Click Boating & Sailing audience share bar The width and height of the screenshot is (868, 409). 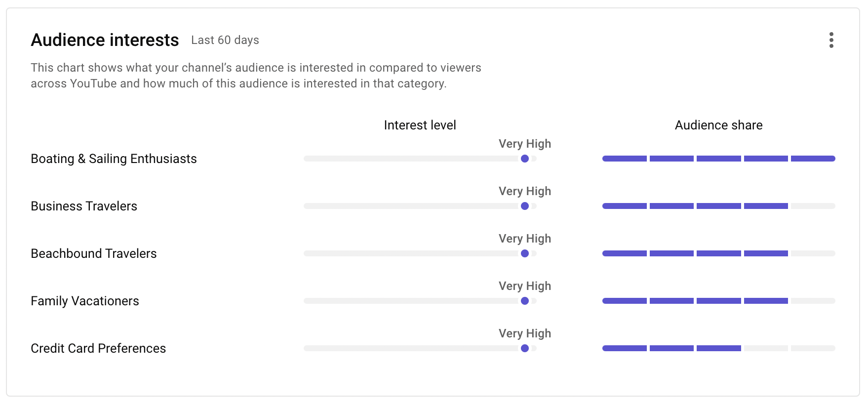click(x=718, y=159)
